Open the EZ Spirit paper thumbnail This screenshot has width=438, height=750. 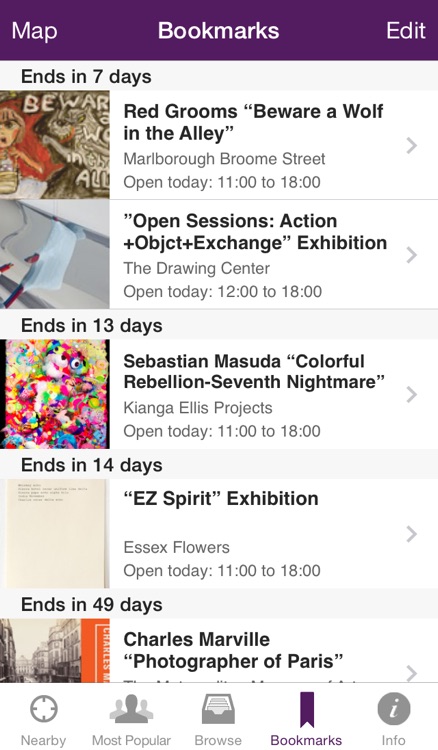(55, 533)
